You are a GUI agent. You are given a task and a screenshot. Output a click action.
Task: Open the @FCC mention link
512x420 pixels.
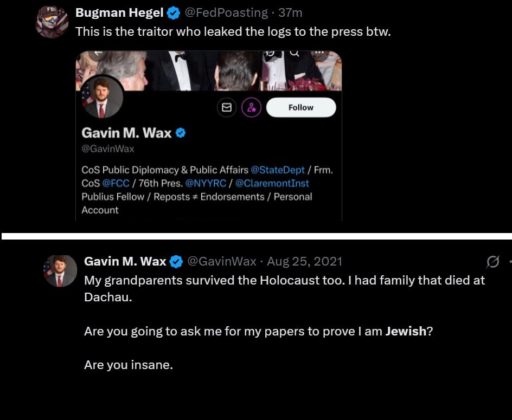[116, 183]
